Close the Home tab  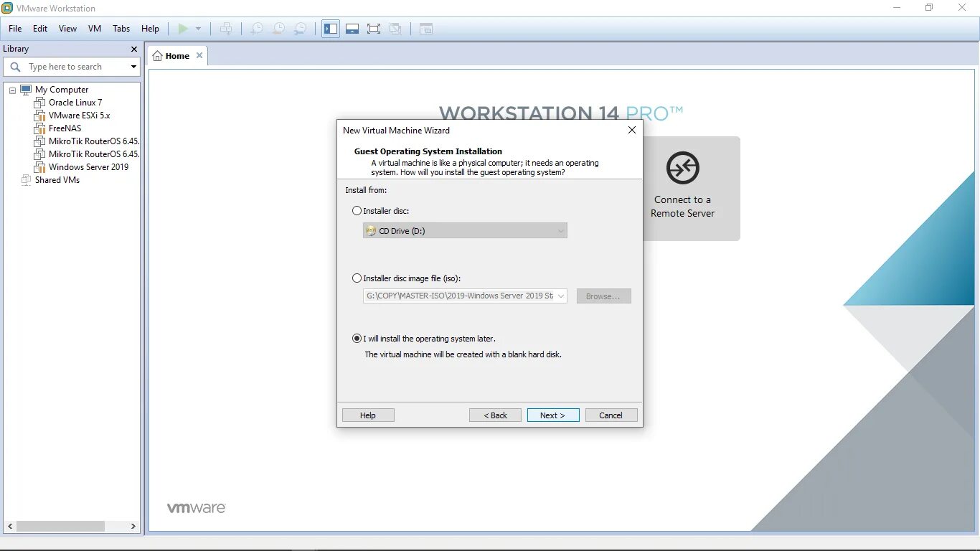tap(199, 55)
